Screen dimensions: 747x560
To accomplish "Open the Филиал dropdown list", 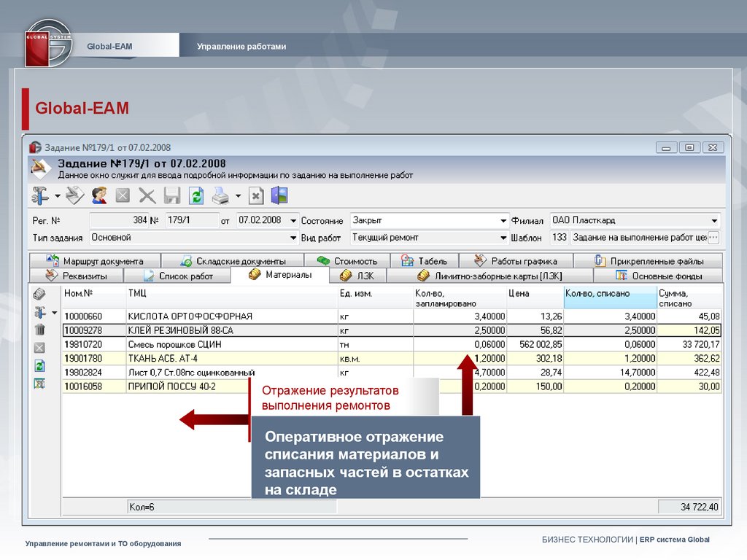I will [714, 220].
